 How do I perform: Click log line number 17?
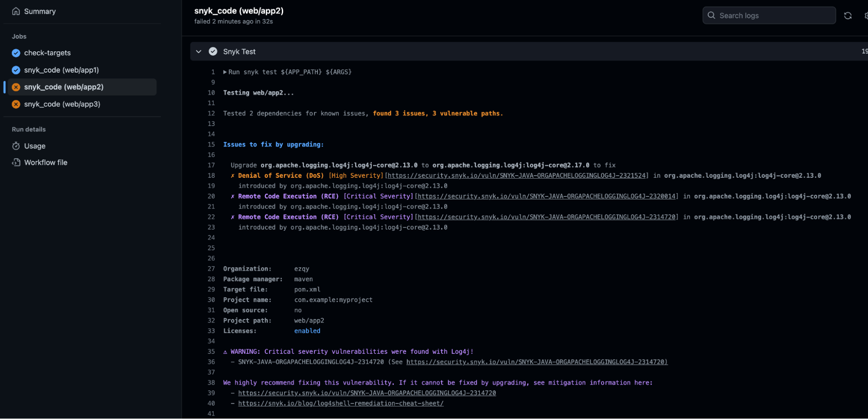pos(211,166)
